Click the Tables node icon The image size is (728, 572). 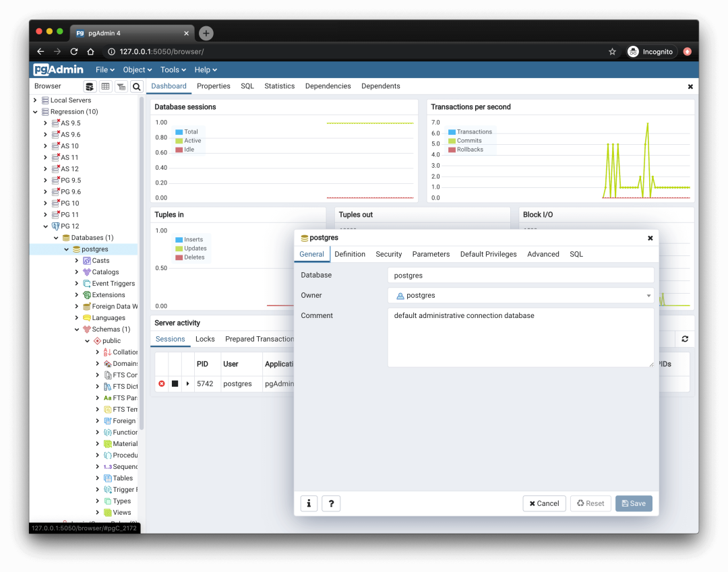click(108, 478)
